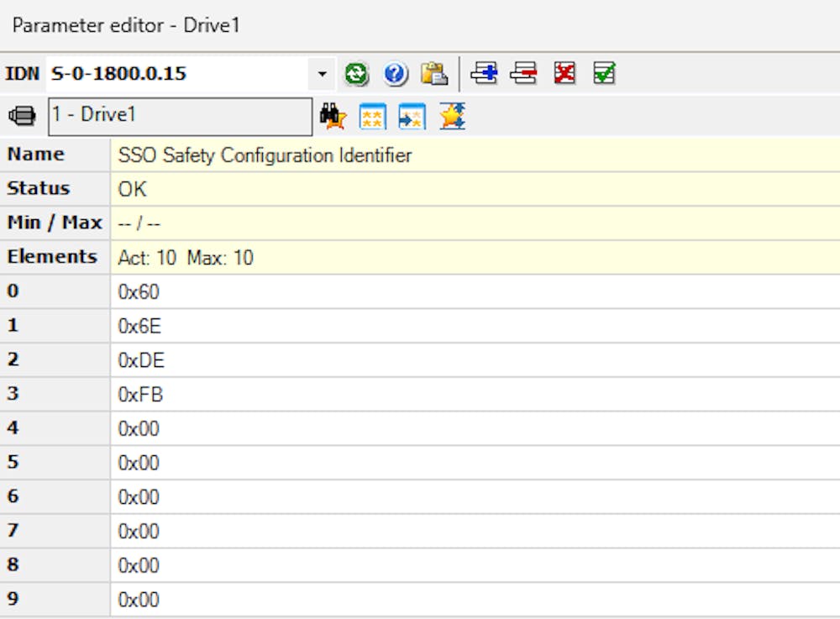This screenshot has width=840, height=619.
Task: Open the IDN dropdown list
Action: click(x=322, y=74)
